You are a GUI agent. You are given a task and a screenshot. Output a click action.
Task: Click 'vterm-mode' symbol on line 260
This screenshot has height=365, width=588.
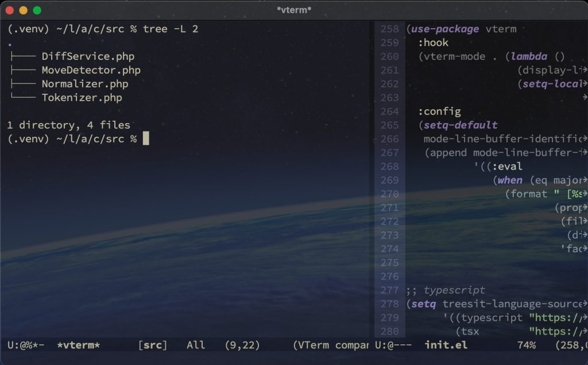(455, 56)
